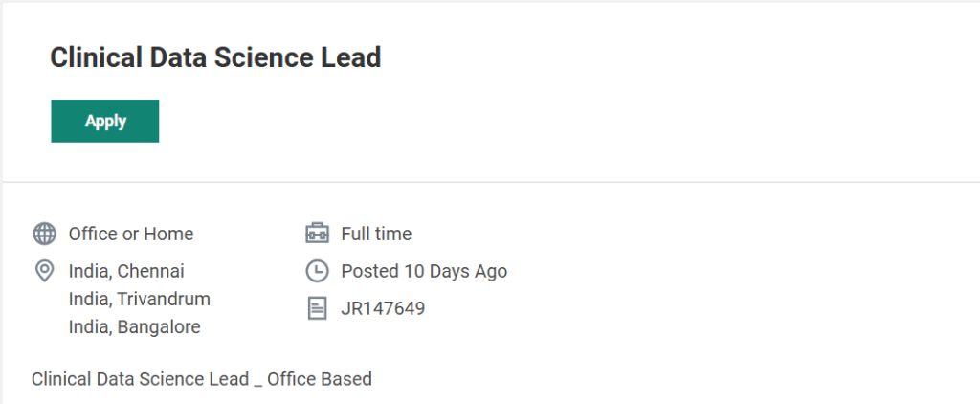This screenshot has height=404, width=980.
Task: Click the description line mentioning Office Based
Action: [202, 379]
